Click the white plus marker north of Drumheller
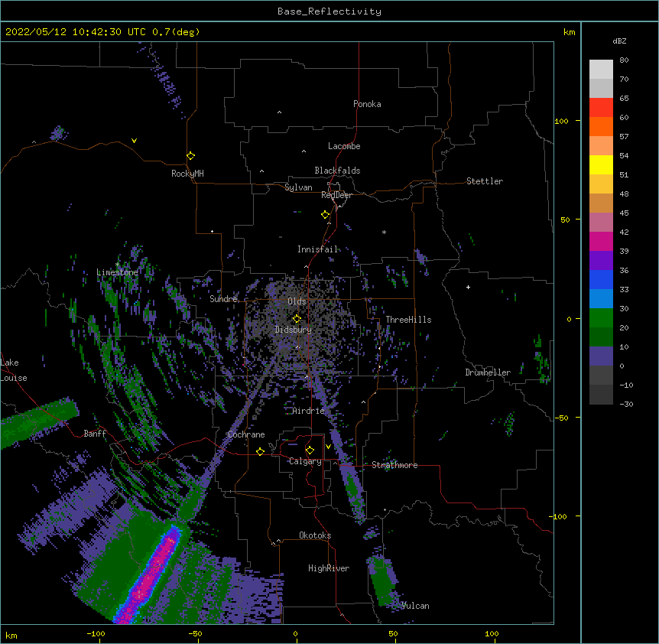The height and width of the screenshot is (644, 659). pos(468,287)
